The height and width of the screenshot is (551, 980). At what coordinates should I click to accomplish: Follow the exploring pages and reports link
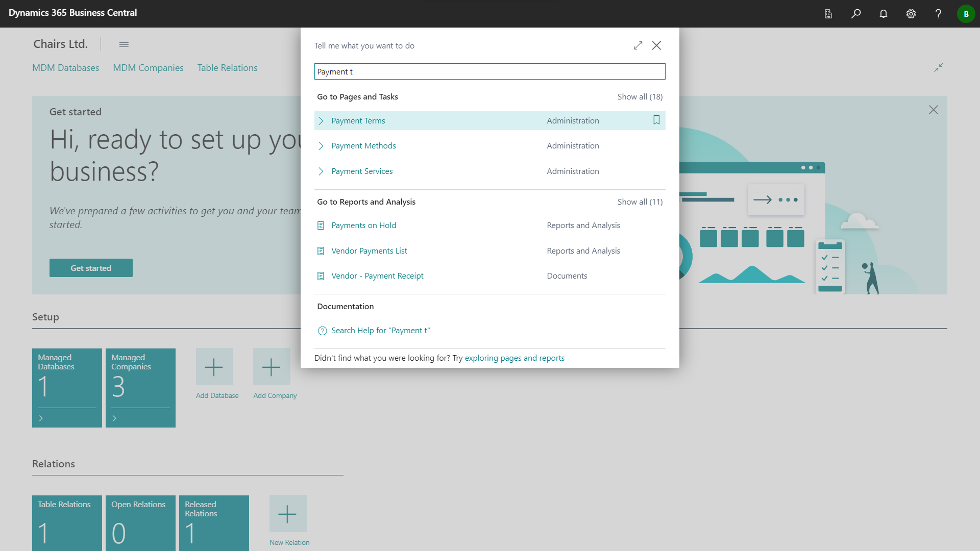pyautogui.click(x=514, y=358)
